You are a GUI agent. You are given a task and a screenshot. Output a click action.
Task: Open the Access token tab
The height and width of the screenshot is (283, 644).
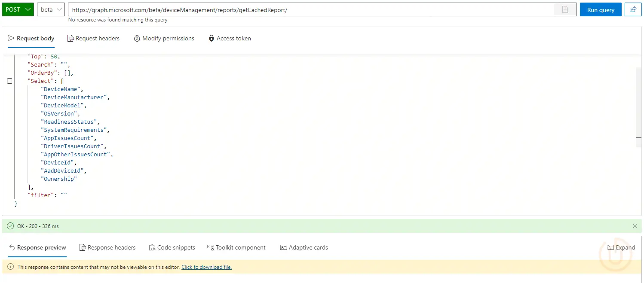coord(229,38)
